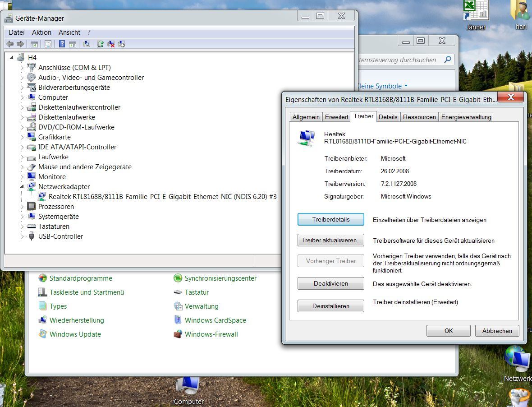532x407 pixels.
Task: Click Treiber aktualisieren... button
Action: tap(331, 240)
